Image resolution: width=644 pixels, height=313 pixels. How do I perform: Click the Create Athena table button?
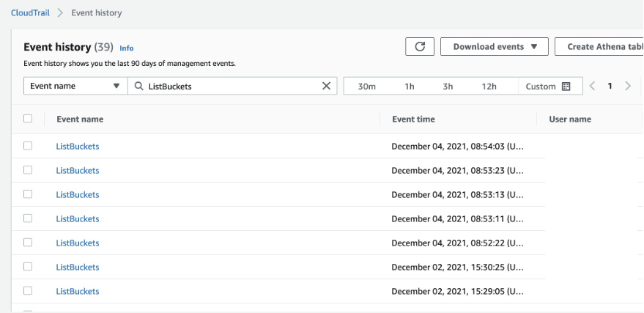(602, 47)
